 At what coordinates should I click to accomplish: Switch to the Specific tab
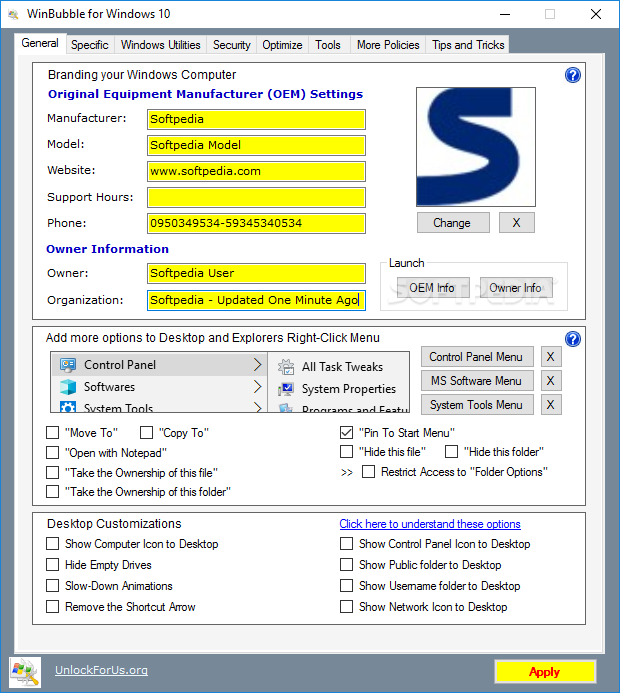pyautogui.click(x=90, y=45)
